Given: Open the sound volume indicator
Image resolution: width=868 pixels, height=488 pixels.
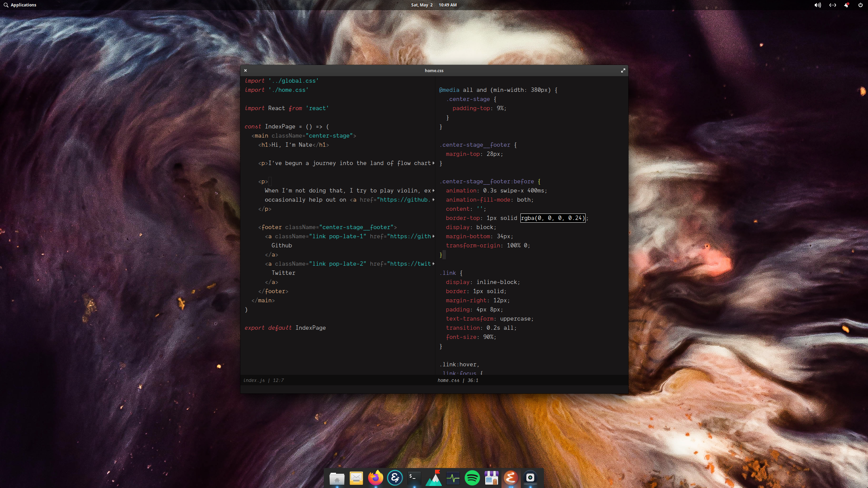Looking at the screenshot, I should point(817,5).
